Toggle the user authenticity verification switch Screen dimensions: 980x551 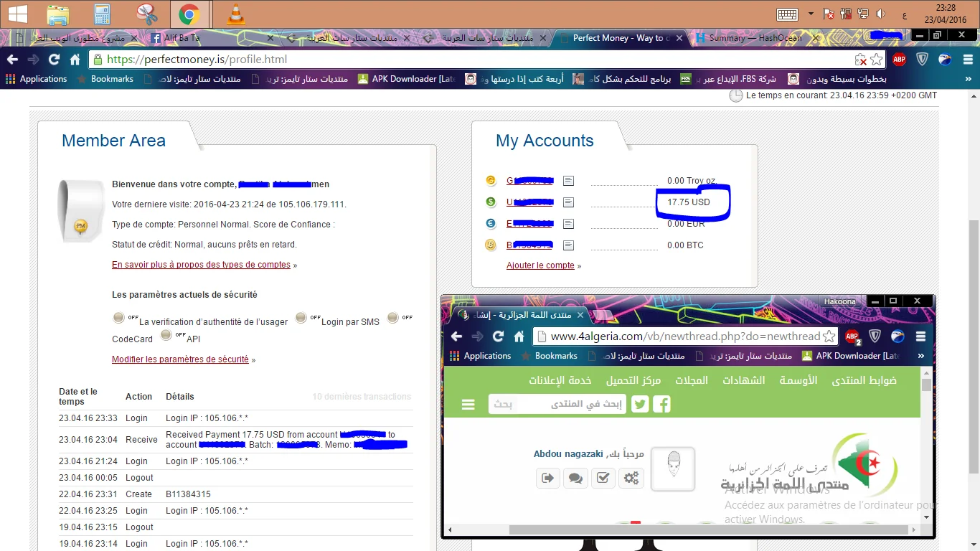tap(119, 318)
